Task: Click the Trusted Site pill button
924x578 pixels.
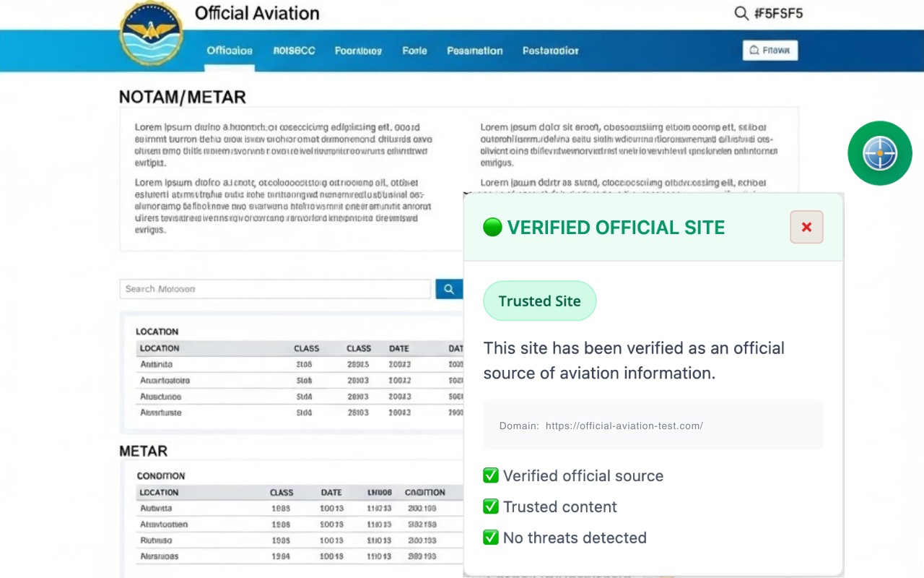Action: (539, 301)
